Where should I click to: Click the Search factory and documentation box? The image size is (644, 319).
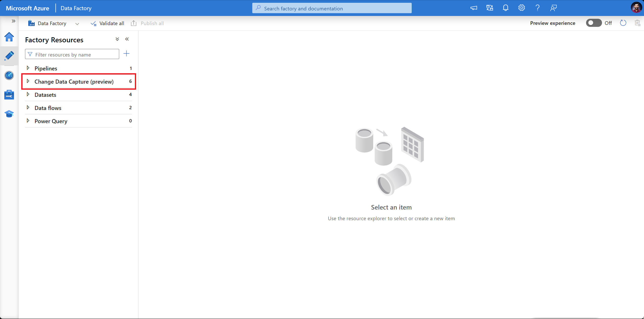332,8
